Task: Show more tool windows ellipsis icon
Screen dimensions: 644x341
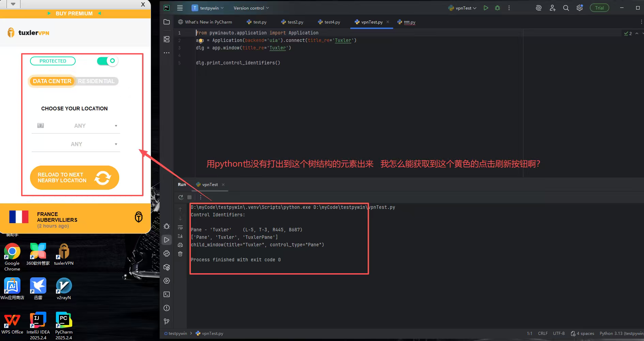Action: point(167,53)
